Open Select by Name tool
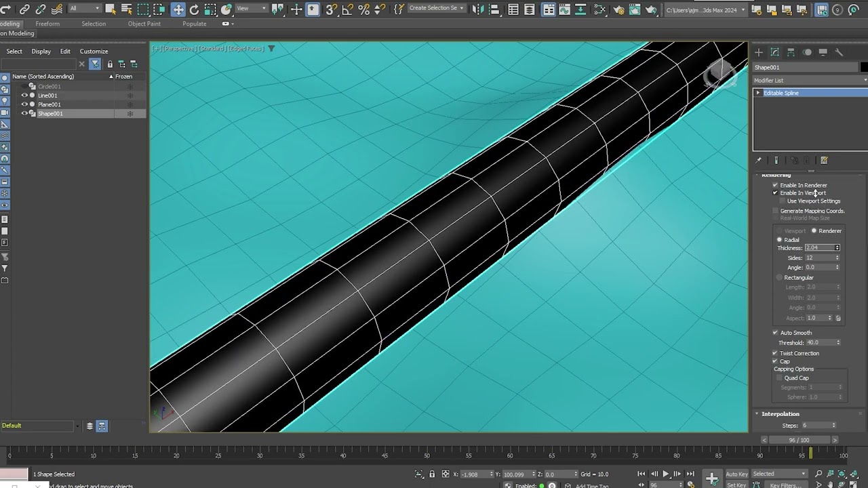Screen dimensions: 868x488 [x=127, y=9]
